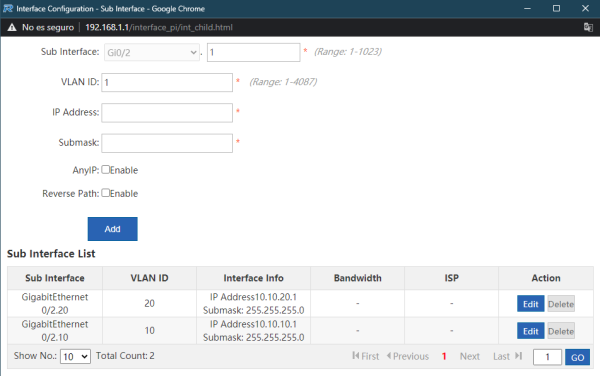
Task: Enable the AnyIP checkbox
Action: coord(106,169)
